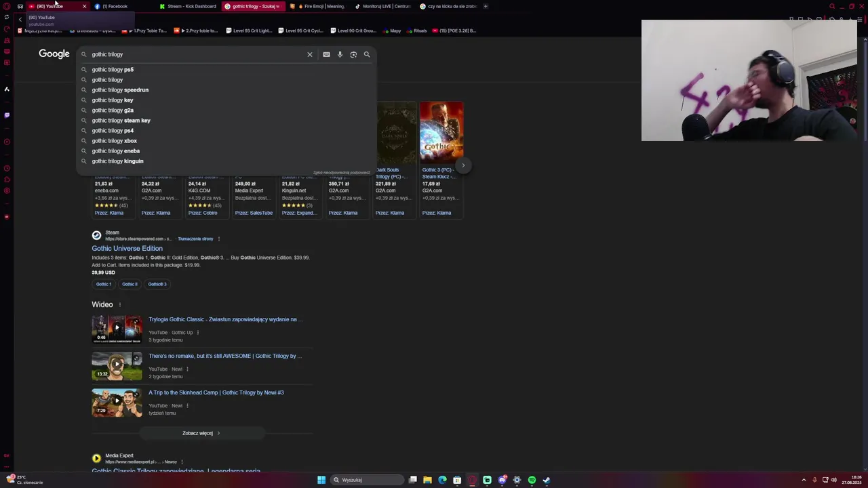Click the taskbar Wyszukaj search box
The width and height of the screenshot is (868, 488).
click(x=366, y=480)
